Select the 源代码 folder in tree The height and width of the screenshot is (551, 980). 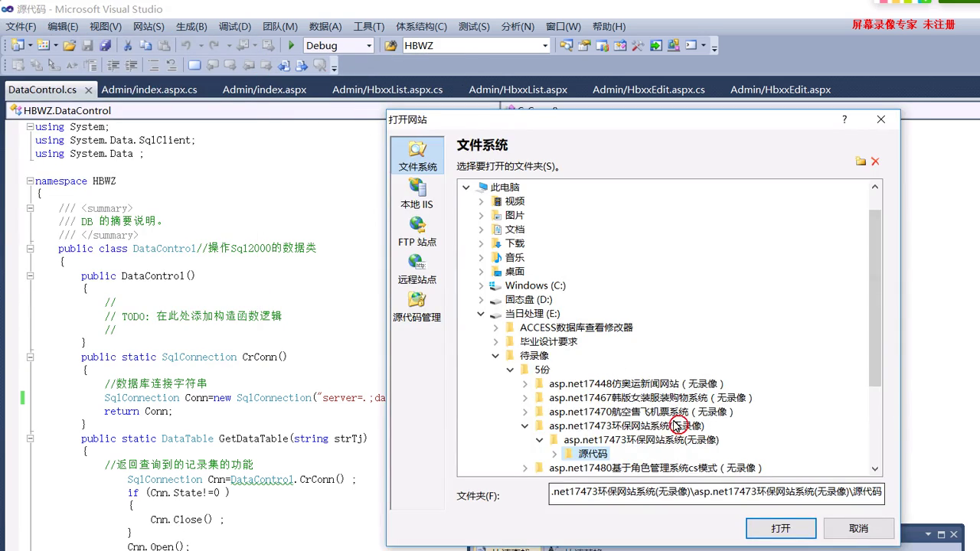pos(593,454)
